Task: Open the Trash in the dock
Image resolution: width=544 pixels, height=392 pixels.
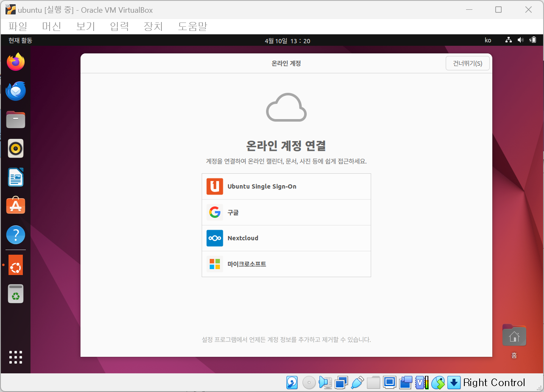Action: coord(16,294)
